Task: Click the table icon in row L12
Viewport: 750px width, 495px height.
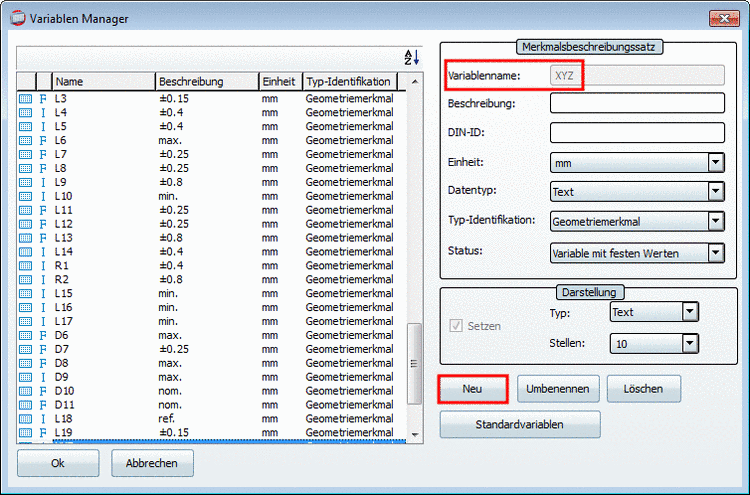Action: 25,224
